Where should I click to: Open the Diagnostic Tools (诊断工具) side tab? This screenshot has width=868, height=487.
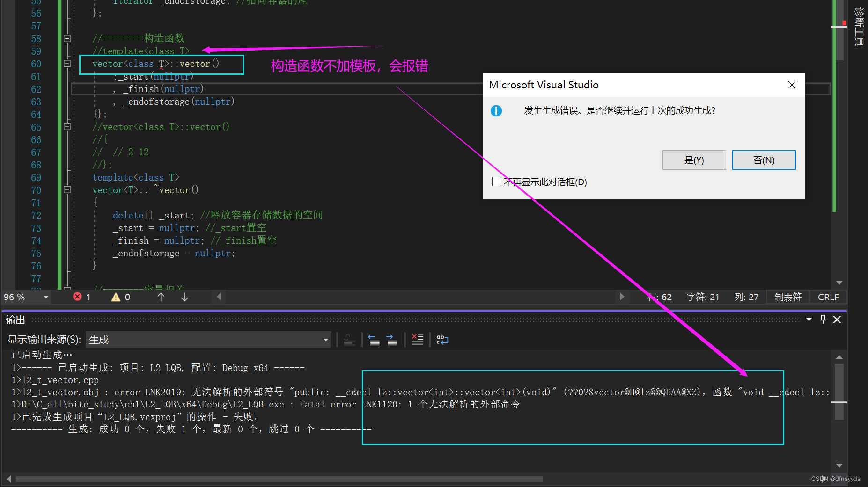(x=859, y=27)
